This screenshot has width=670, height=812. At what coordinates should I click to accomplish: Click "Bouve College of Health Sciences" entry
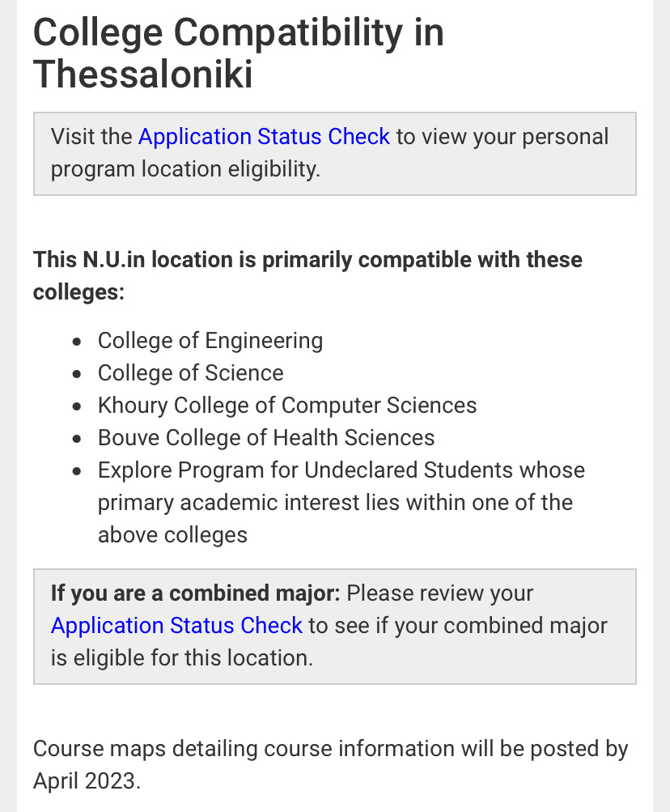tap(266, 438)
